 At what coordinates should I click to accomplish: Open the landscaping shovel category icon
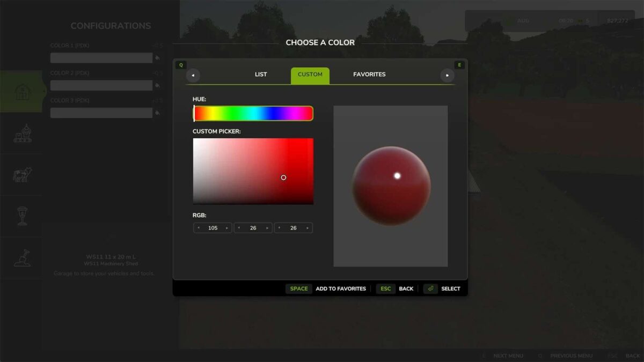(21, 258)
